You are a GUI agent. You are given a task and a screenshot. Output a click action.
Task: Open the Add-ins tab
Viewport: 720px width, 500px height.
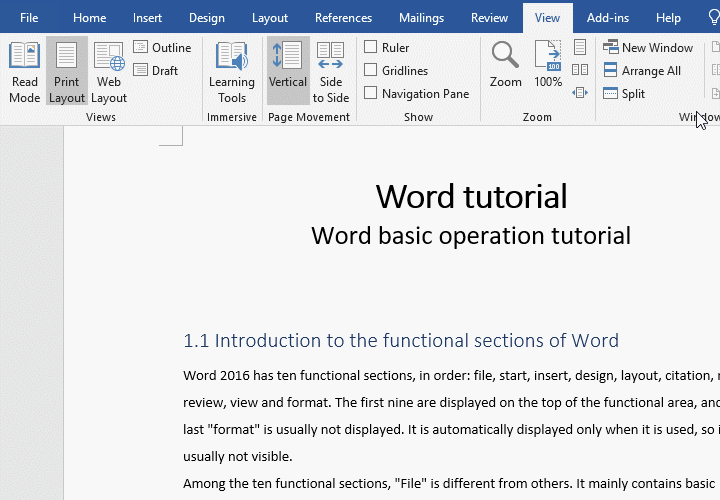(x=608, y=17)
